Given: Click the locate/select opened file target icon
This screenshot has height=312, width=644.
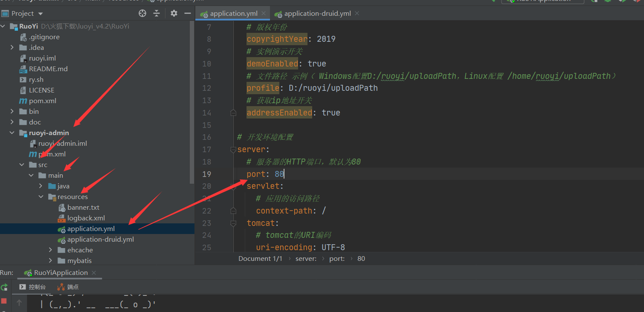Looking at the screenshot, I should 142,13.
